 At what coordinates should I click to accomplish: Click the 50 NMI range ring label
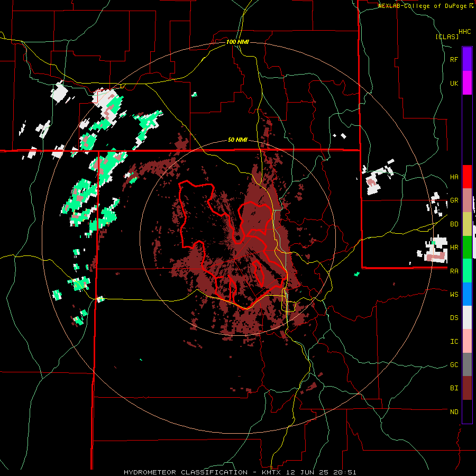[237, 140]
